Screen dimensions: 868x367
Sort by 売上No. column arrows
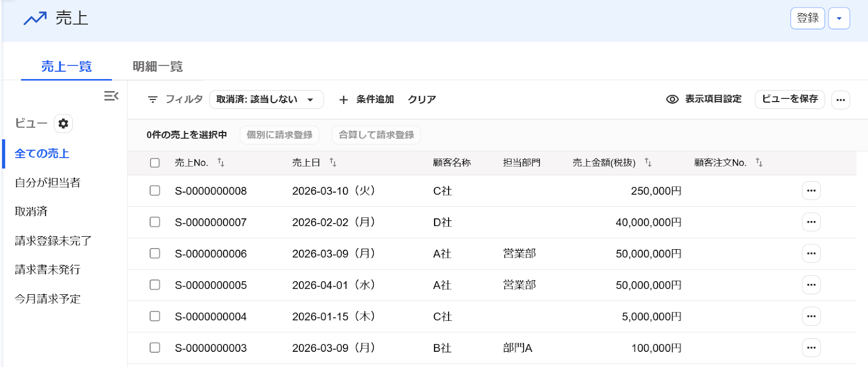221,162
